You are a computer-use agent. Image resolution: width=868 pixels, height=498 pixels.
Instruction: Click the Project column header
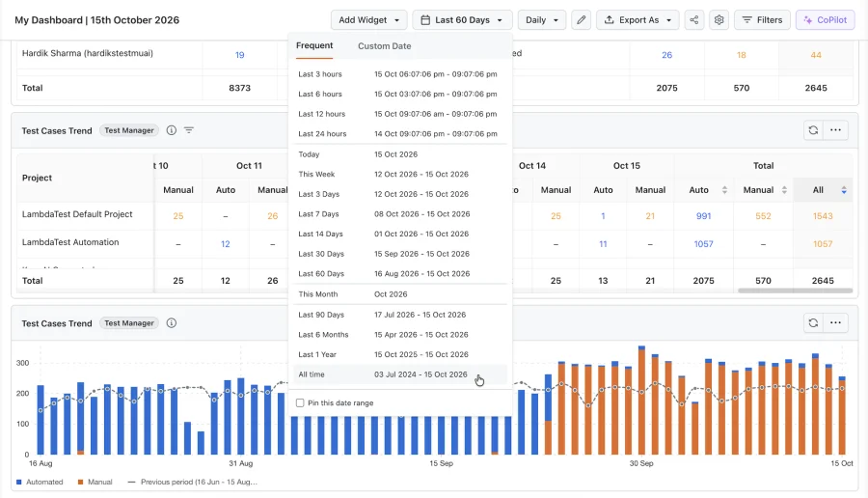(37, 178)
